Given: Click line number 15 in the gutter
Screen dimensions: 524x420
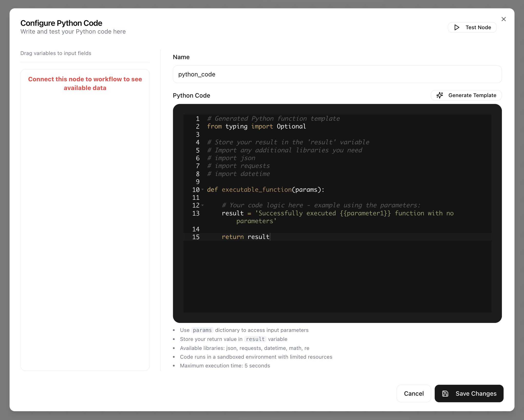Looking at the screenshot, I should pyautogui.click(x=196, y=237).
